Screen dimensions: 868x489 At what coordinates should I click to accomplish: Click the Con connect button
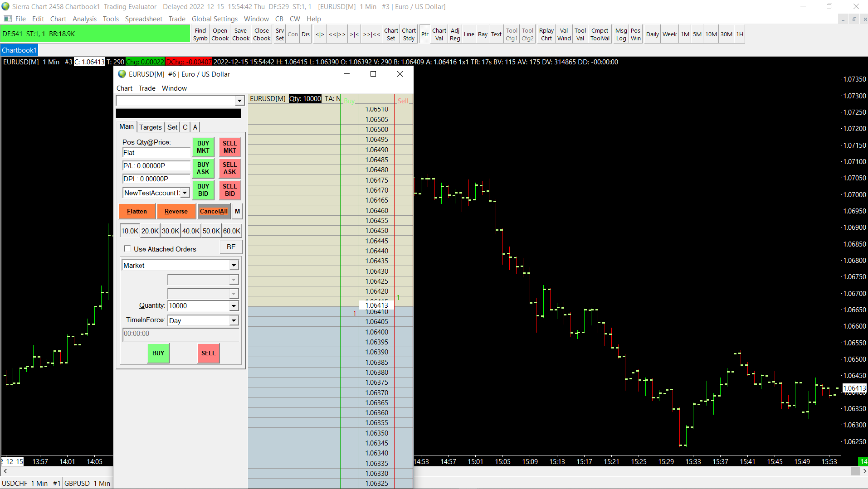pyautogui.click(x=293, y=34)
